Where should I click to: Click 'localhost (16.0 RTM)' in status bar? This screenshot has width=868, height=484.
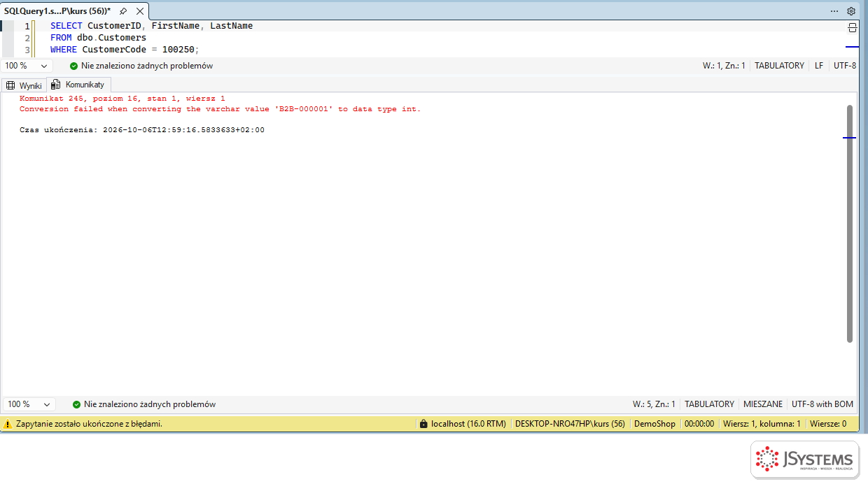468,424
